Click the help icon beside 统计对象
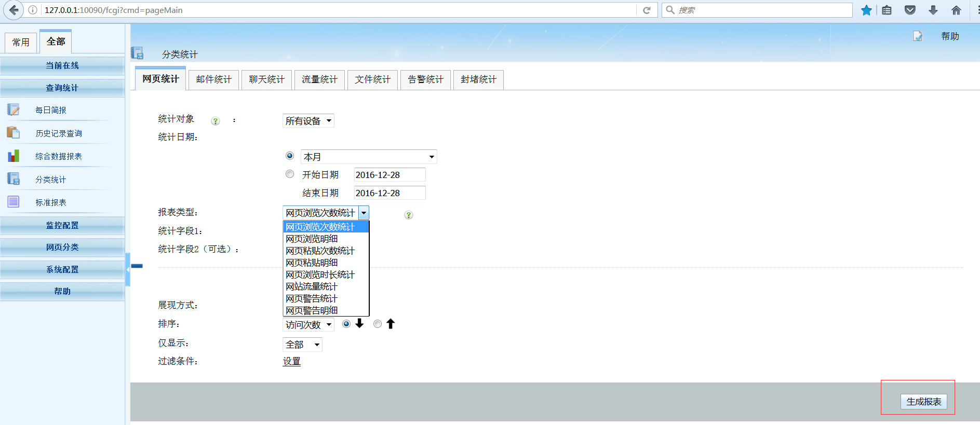980x425 pixels. coord(216,121)
